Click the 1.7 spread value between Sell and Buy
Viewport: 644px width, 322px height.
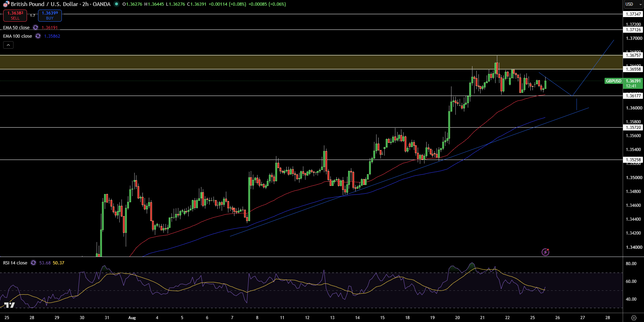click(32, 15)
